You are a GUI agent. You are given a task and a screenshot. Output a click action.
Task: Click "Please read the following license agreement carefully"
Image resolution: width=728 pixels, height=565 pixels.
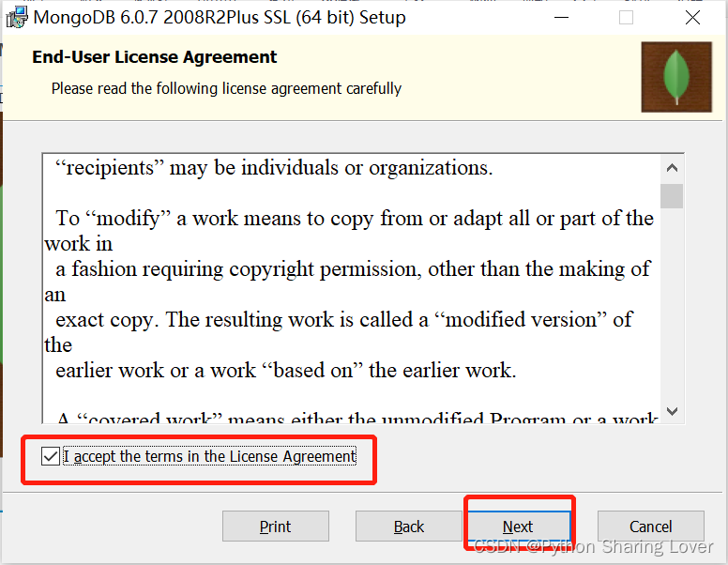click(x=226, y=88)
